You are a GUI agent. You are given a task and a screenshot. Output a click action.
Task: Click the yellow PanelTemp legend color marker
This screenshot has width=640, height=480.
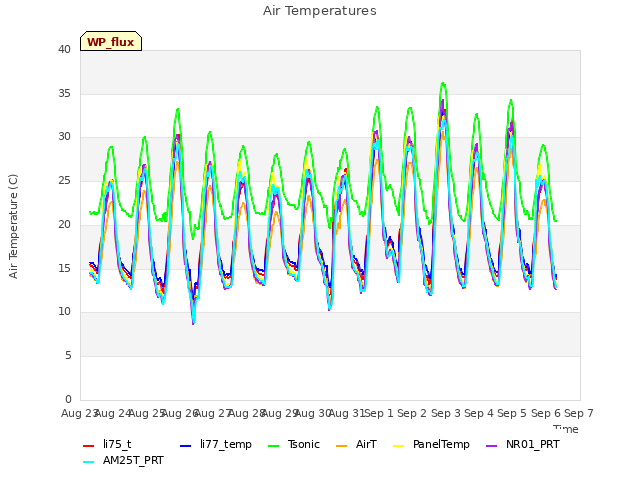coord(398,446)
